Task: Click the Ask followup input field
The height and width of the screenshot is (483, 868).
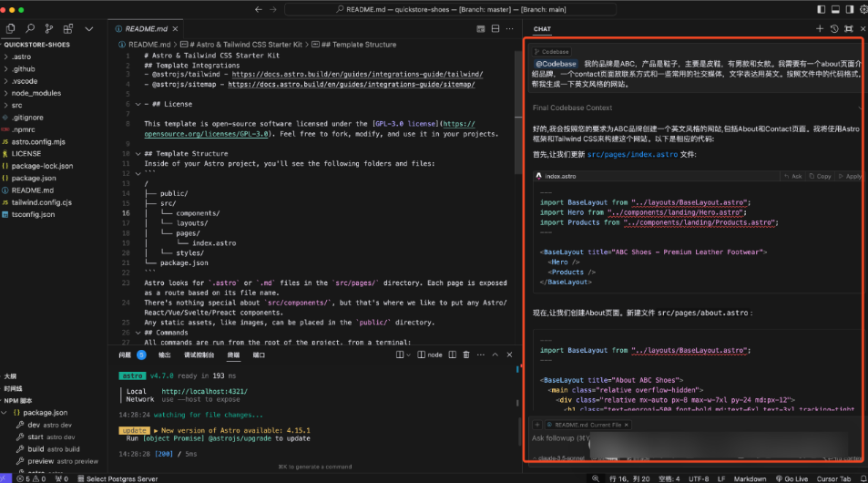Action: [695, 440]
